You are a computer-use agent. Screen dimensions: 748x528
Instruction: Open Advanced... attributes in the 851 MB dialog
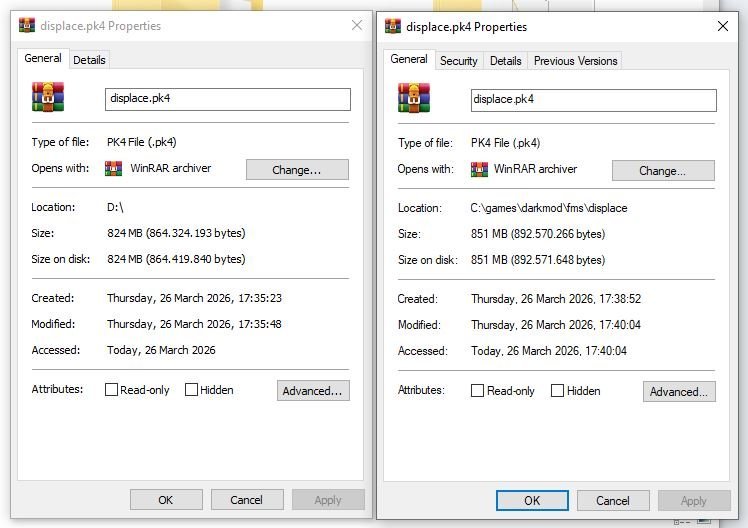coord(679,392)
